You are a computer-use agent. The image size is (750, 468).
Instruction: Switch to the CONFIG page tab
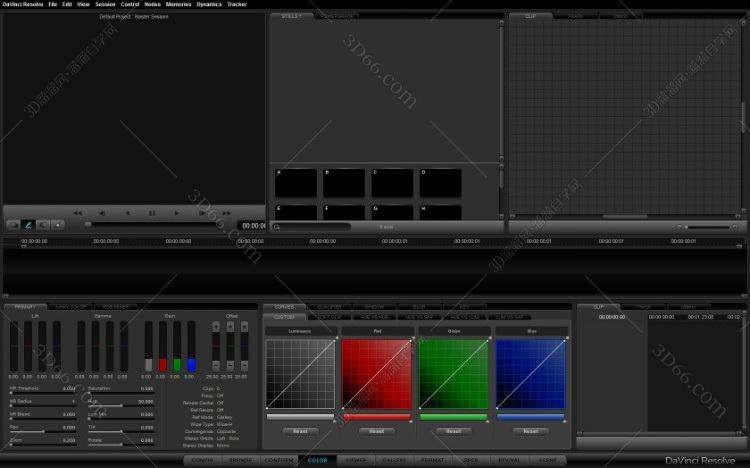(x=203, y=460)
